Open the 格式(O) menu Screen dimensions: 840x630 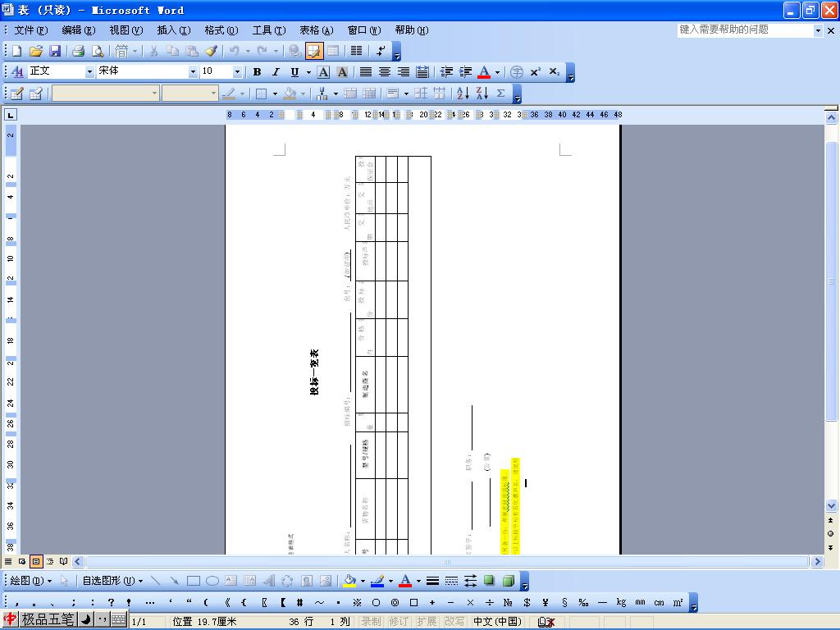tap(221, 30)
